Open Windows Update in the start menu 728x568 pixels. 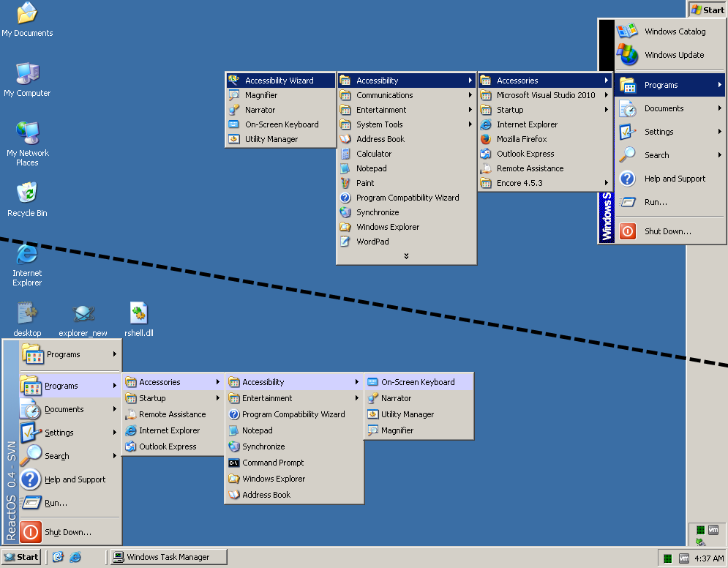(x=670, y=55)
